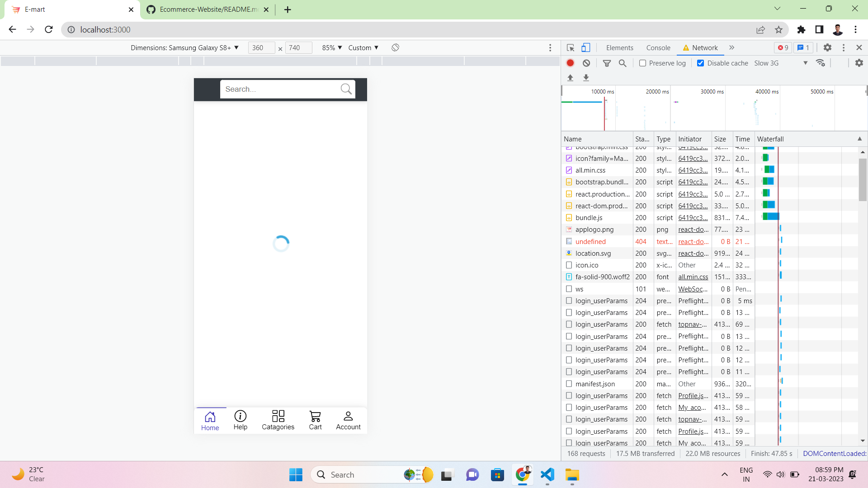Select the inspect element picker icon

pos(570,47)
